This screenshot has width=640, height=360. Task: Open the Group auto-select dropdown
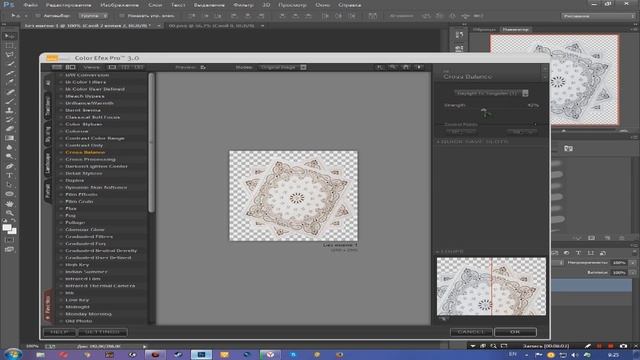pyautogui.click(x=93, y=16)
